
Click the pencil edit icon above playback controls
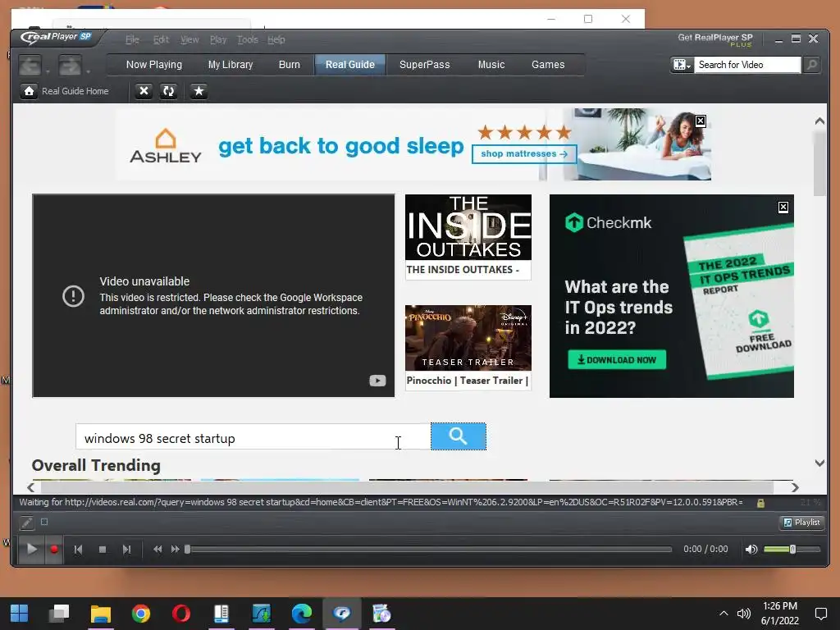pyautogui.click(x=27, y=523)
